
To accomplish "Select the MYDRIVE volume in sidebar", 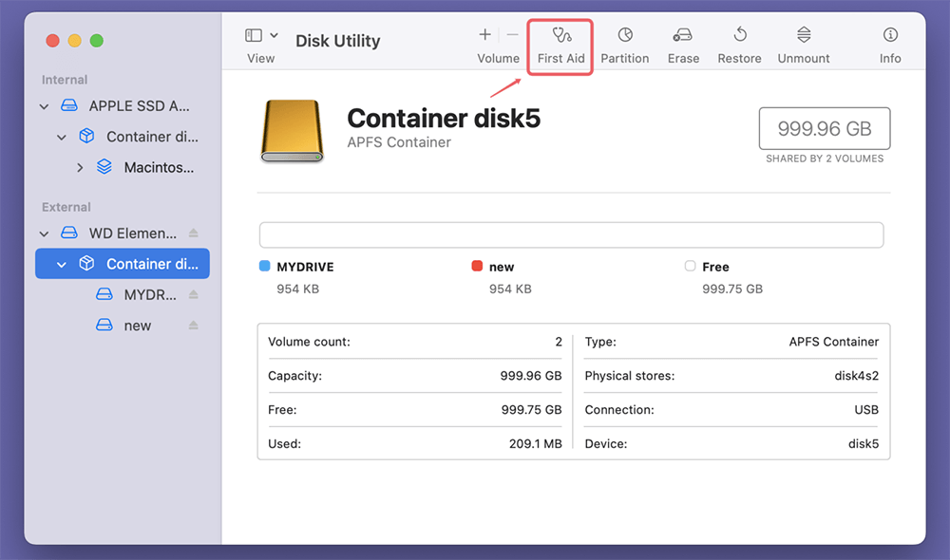I will tap(149, 295).
